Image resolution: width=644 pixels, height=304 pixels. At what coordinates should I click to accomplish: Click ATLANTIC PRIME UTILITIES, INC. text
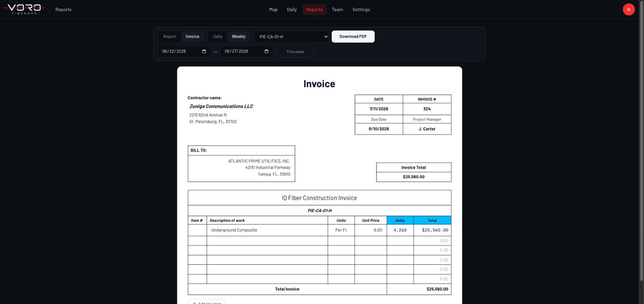259,161
